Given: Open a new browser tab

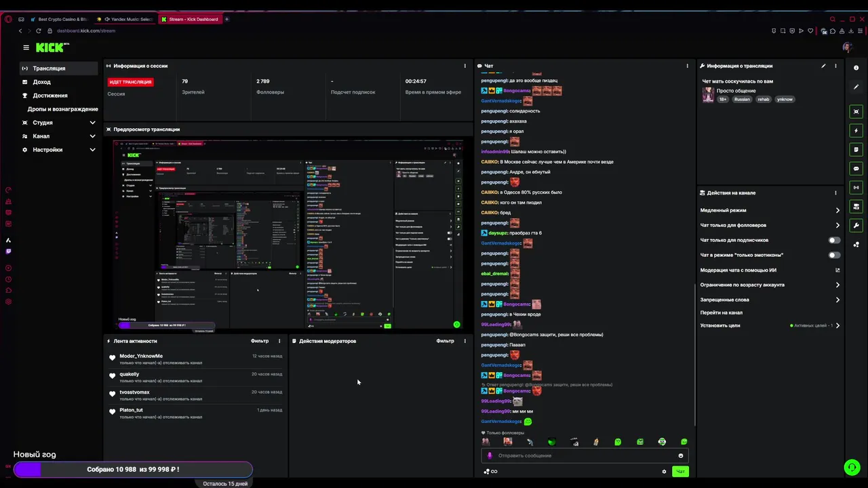Looking at the screenshot, I should click(226, 19).
